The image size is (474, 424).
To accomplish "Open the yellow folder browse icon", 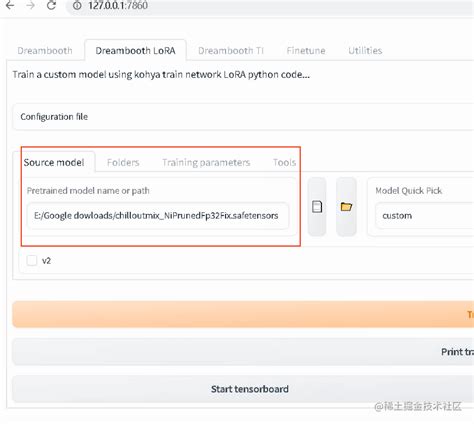I will 346,207.
